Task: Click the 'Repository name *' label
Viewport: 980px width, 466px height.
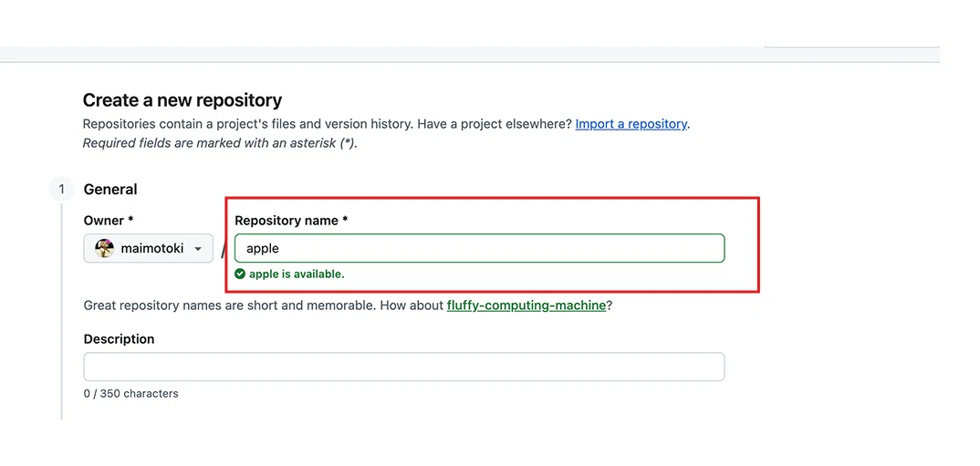Action: [291, 221]
